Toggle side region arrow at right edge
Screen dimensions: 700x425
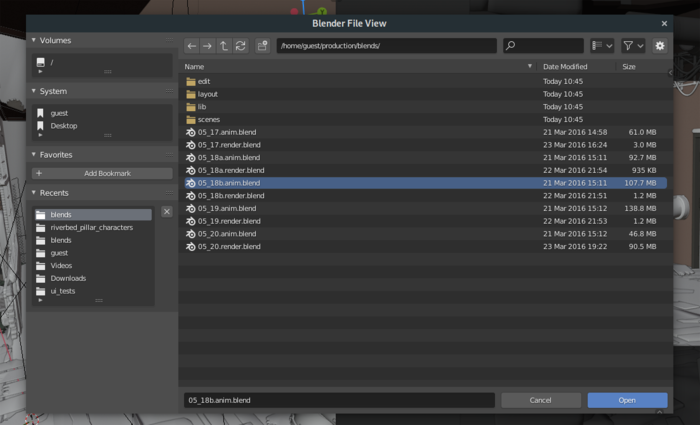[670, 72]
